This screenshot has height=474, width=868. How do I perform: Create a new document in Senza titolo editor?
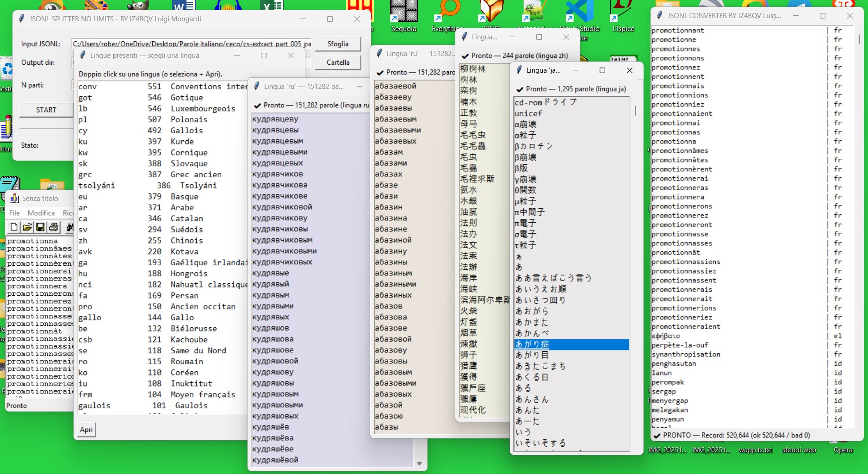pos(13,227)
